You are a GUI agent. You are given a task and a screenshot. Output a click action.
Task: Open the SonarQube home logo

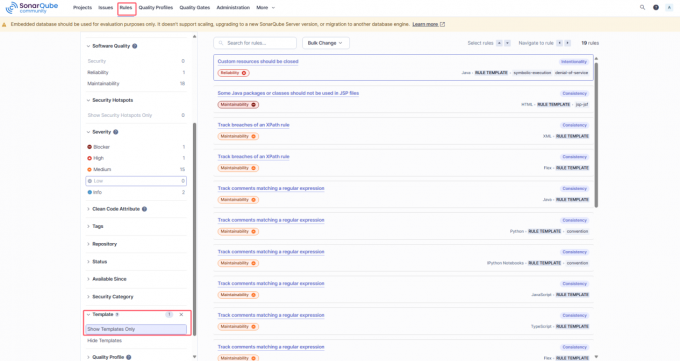pos(32,7)
